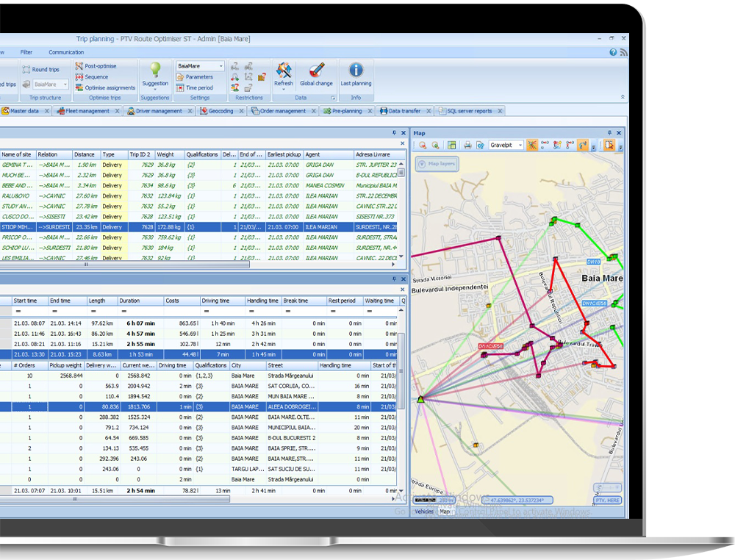Open the Communication ribbon tab

(x=66, y=52)
